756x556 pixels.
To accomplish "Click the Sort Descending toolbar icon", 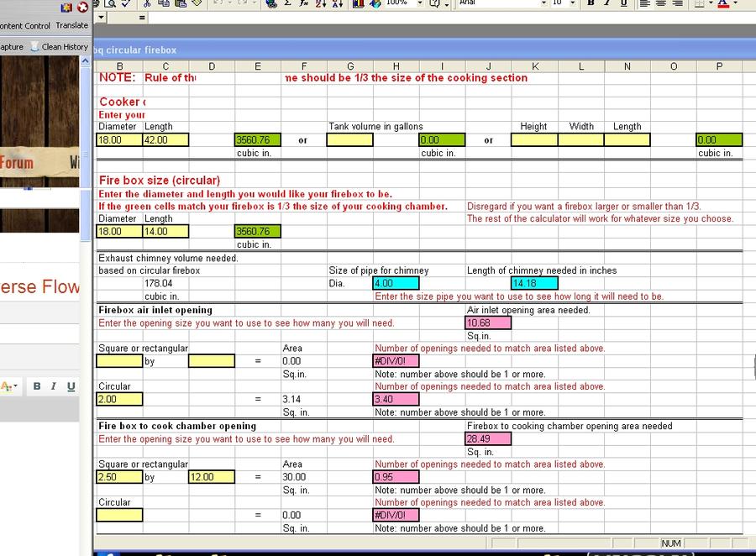I will pos(337,3).
